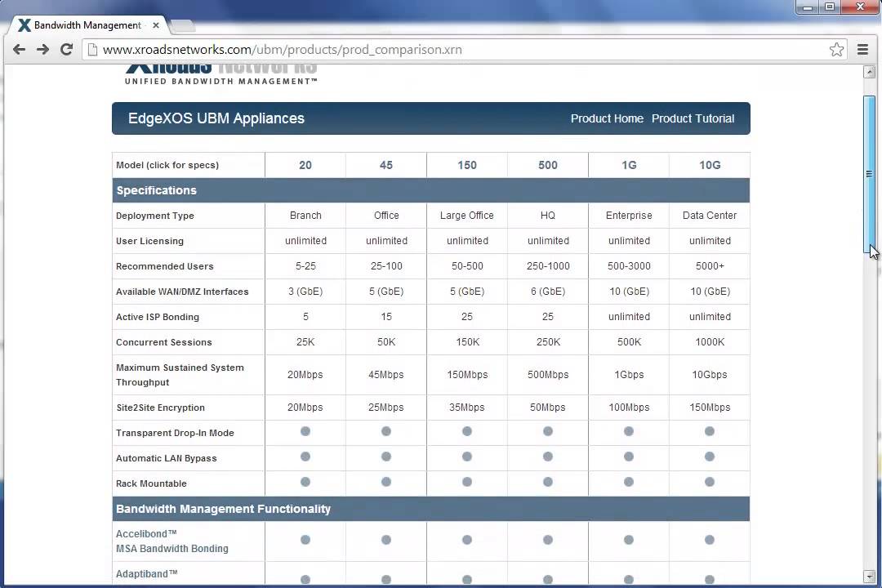The height and width of the screenshot is (588, 882).
Task: Click Maximum Sustained System Throughput label
Action: [180, 375]
